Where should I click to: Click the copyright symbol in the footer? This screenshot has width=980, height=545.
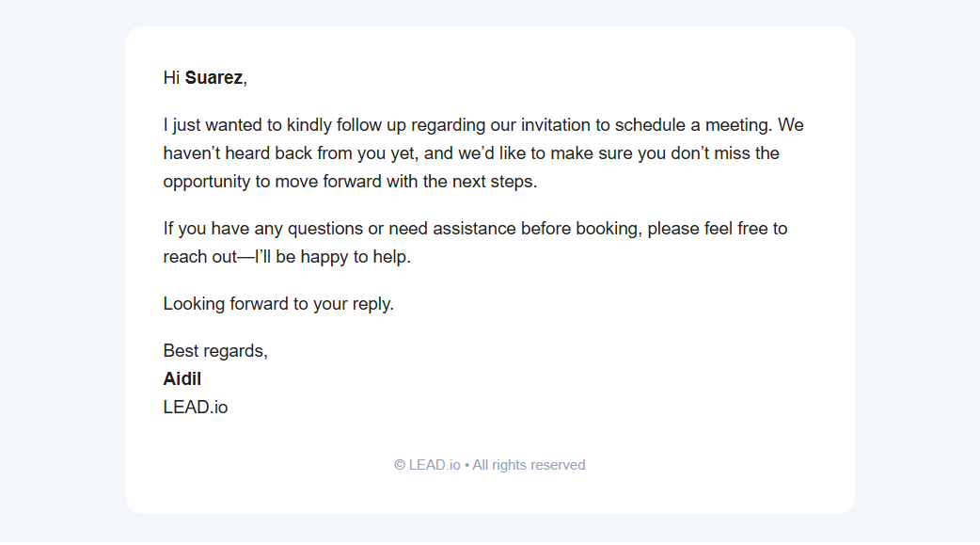[x=400, y=465]
